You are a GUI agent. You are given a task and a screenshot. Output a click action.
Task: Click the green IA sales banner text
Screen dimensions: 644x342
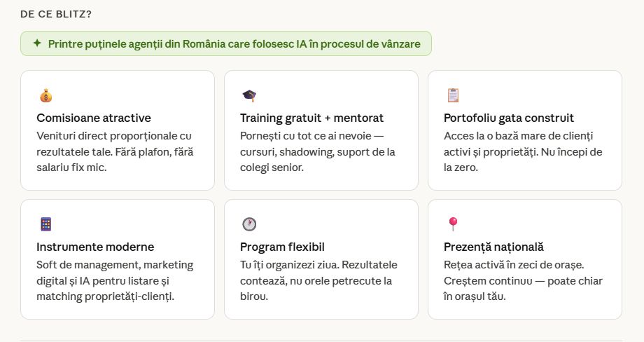pos(234,44)
